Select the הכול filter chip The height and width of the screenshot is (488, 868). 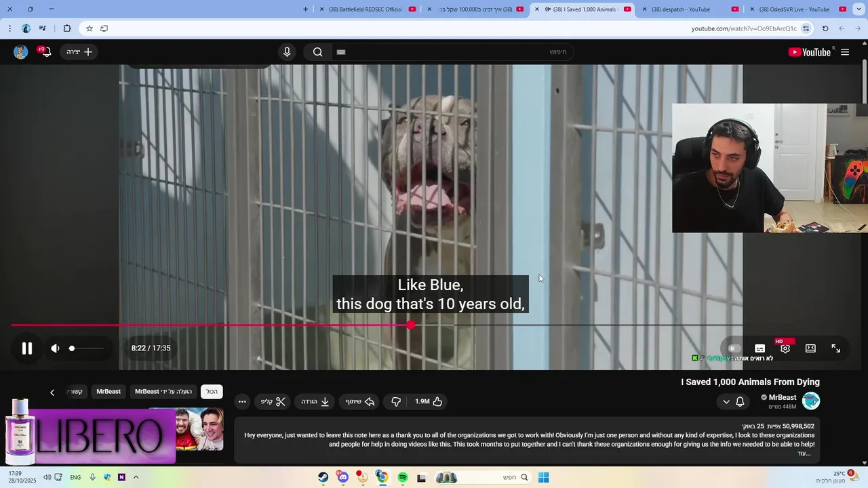(x=212, y=392)
